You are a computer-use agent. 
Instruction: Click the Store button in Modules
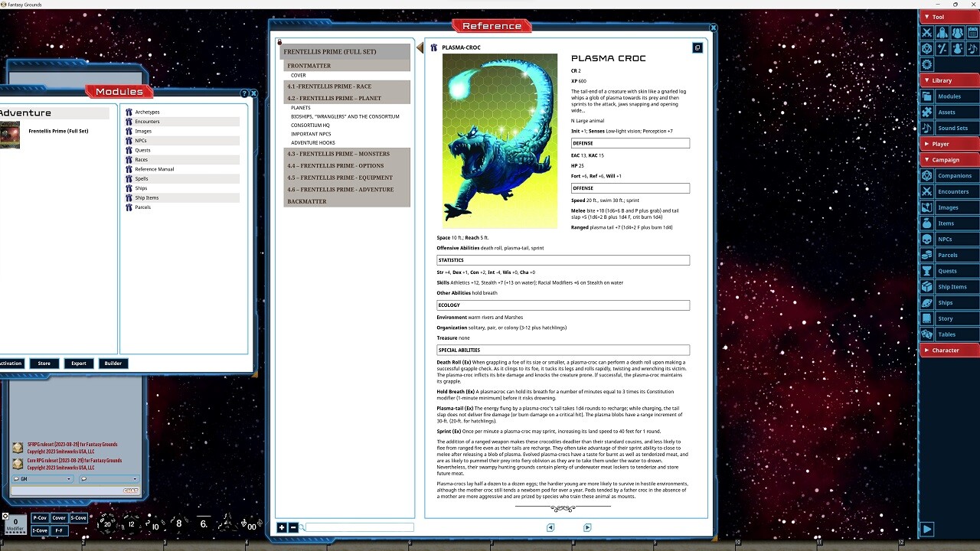click(44, 363)
